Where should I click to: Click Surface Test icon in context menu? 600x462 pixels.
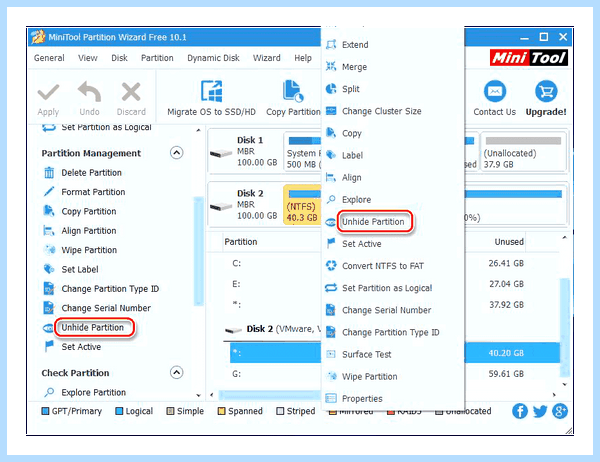click(x=331, y=354)
